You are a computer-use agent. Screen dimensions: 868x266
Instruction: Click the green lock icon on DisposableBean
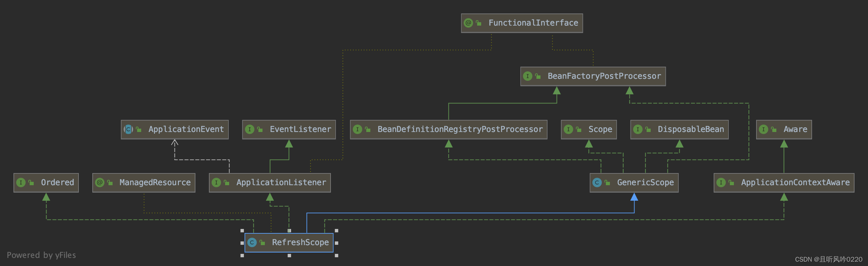pyautogui.click(x=648, y=129)
